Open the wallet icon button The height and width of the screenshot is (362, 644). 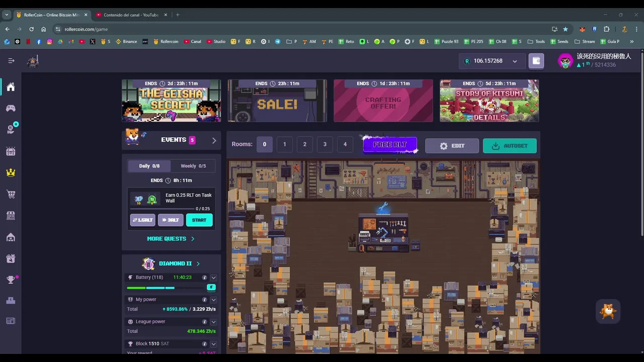[x=536, y=61]
